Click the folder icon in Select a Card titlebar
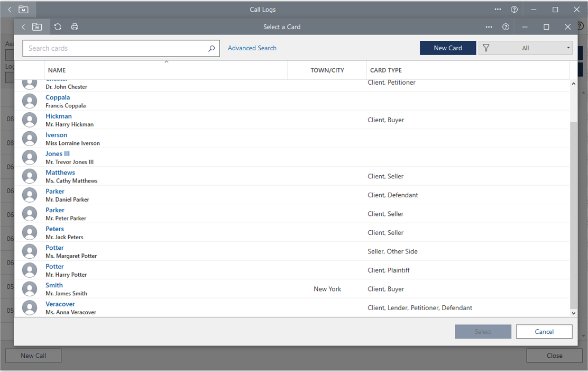The image size is (588, 372). 37,27
